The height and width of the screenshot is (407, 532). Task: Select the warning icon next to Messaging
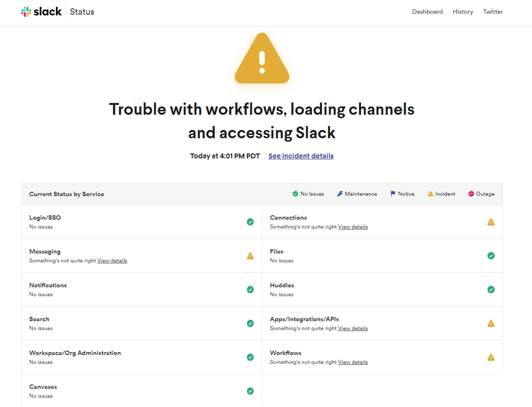[250, 255]
